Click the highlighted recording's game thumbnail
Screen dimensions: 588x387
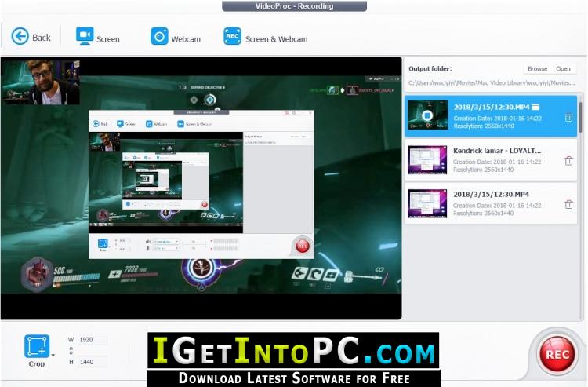tap(427, 115)
